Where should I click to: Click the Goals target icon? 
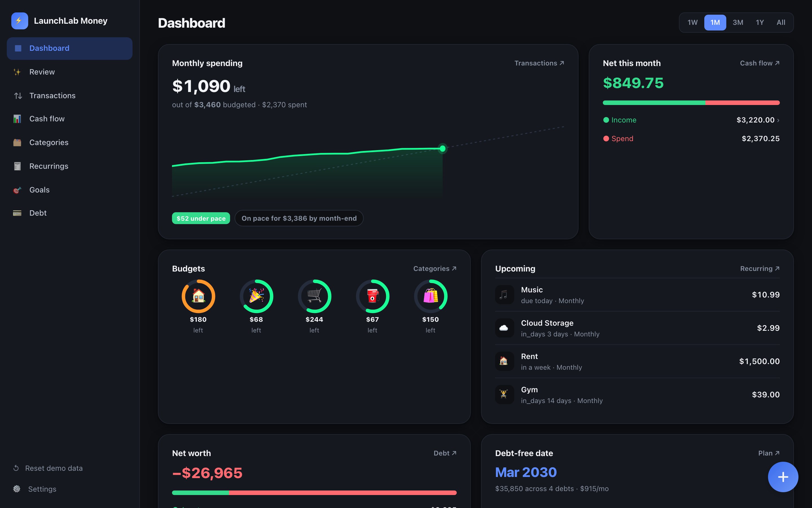coord(17,190)
